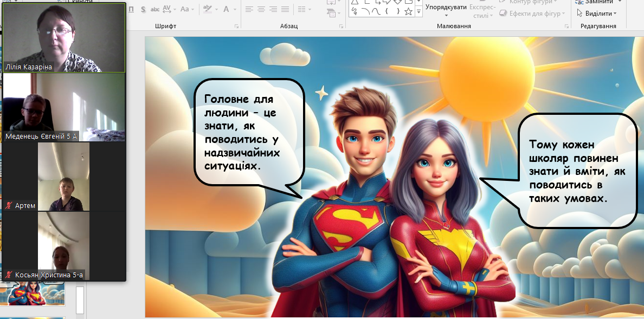Click the Малювання group label
This screenshot has height=319, width=644.
454,26
